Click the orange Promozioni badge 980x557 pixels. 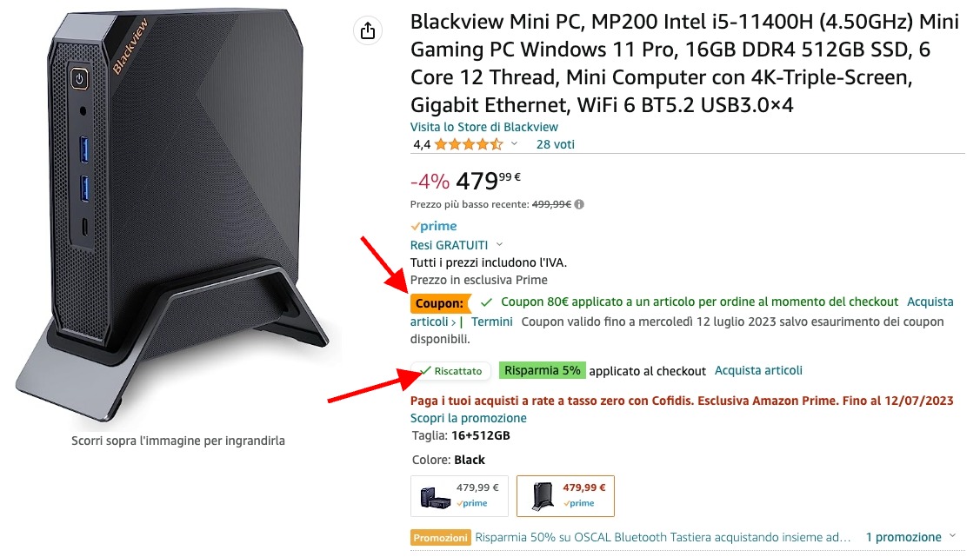(441, 538)
